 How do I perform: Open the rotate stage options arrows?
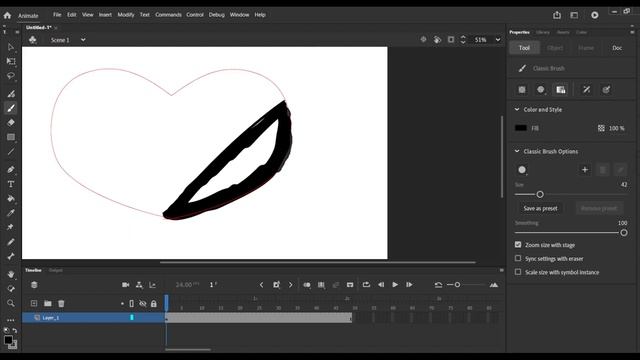pos(463,40)
